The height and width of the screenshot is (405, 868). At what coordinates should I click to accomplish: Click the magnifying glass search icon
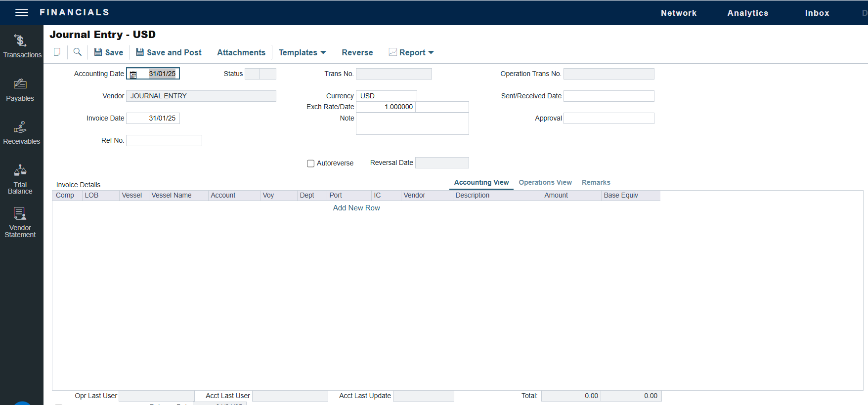pos(78,52)
